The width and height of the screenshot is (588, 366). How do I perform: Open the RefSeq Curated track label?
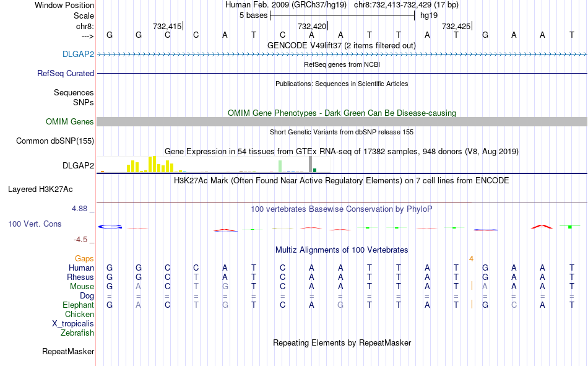point(65,73)
